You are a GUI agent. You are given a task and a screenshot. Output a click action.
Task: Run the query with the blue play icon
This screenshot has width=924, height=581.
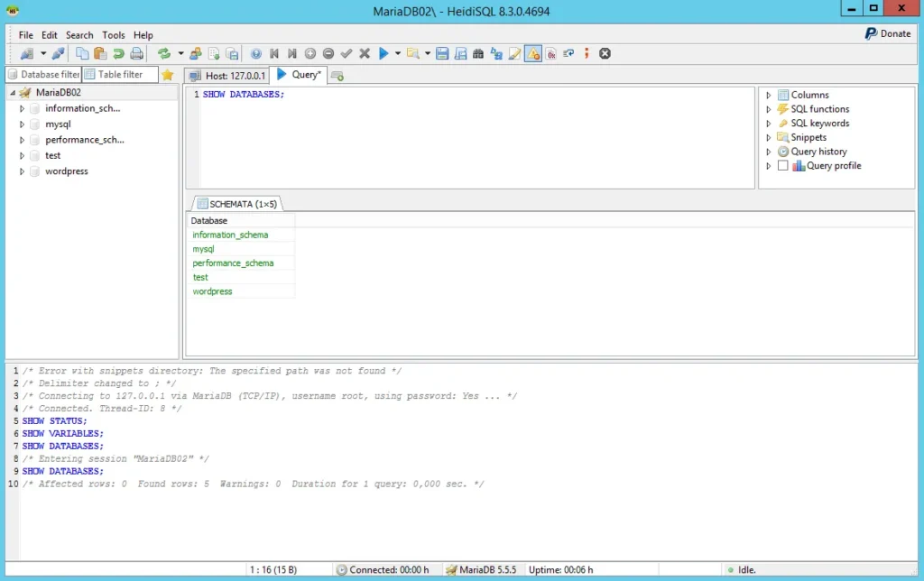(383, 54)
